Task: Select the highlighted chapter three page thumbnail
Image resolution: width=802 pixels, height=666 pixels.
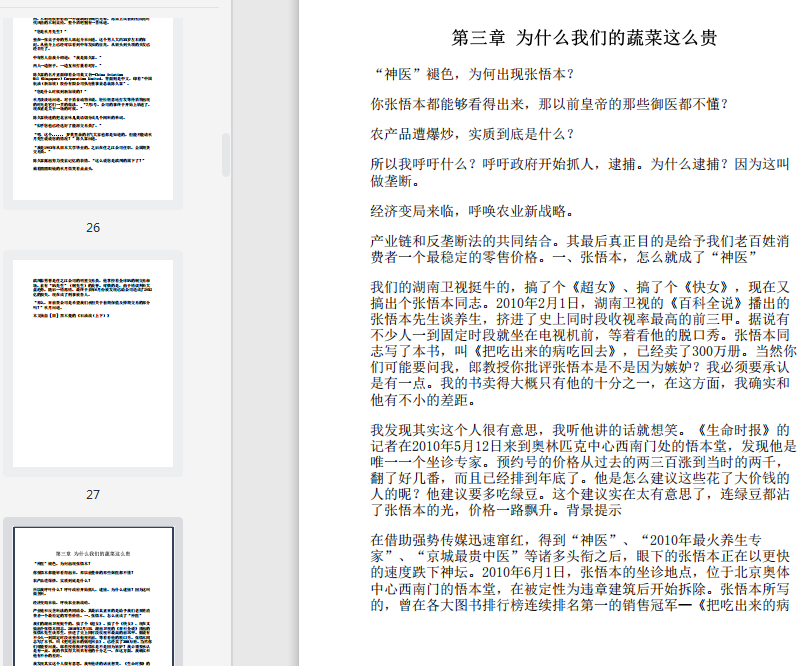Action: tap(93, 596)
